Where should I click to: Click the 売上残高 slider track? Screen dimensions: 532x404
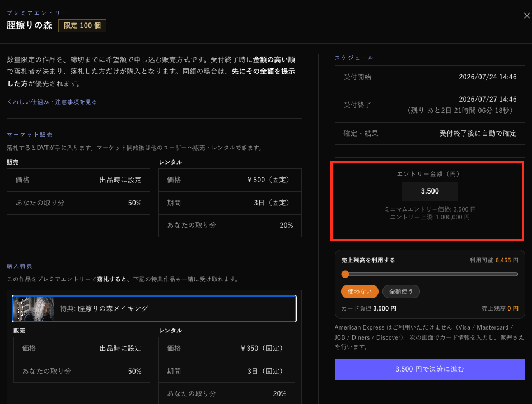(x=430, y=274)
